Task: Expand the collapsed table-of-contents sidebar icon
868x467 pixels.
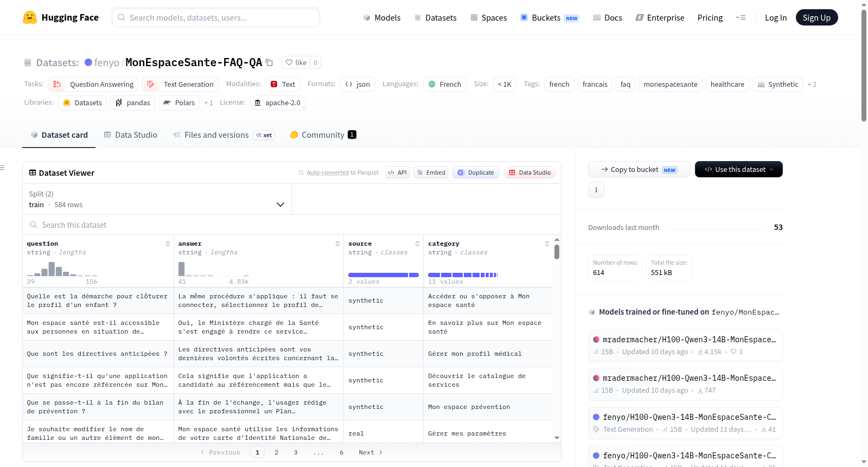Action: pos(2,168)
